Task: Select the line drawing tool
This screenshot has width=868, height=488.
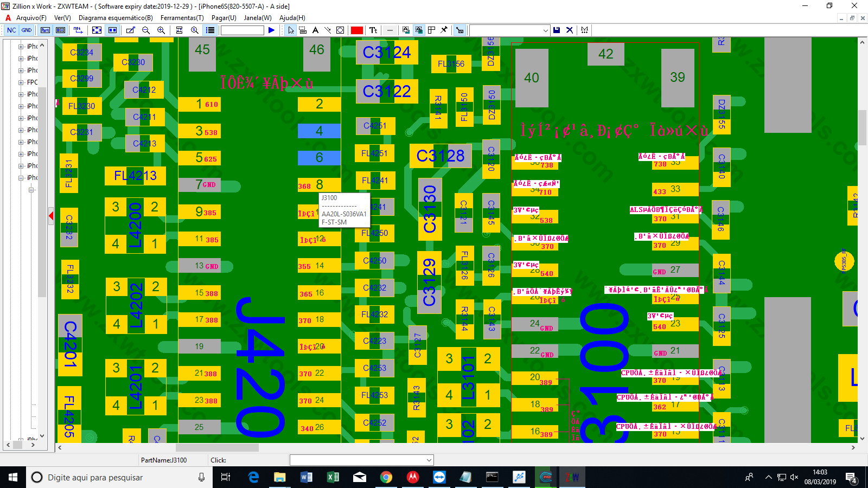Action: point(328,30)
